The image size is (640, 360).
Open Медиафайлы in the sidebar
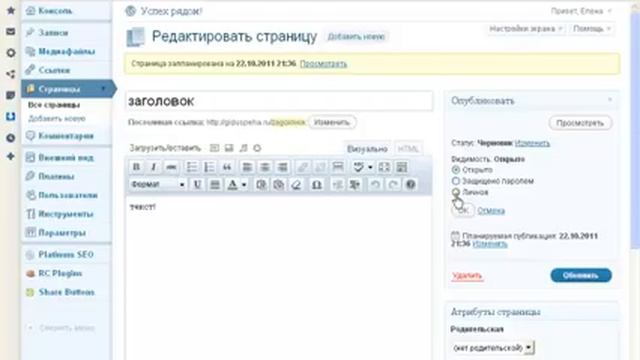click(x=67, y=51)
